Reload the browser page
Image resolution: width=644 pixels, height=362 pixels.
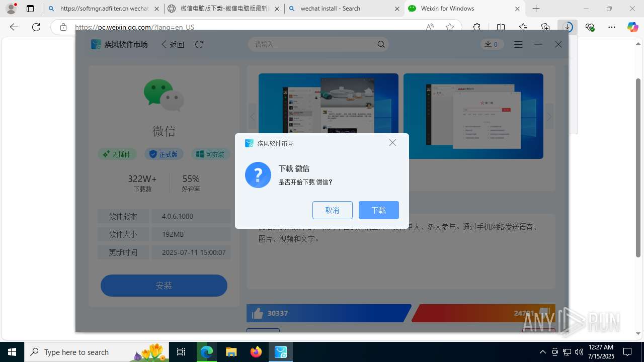point(36,27)
